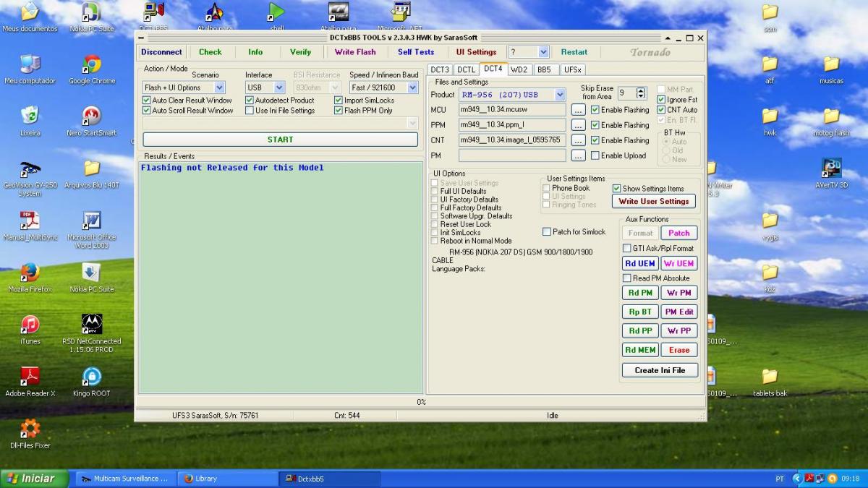This screenshot has width=868, height=488.
Task: Click the Create Ini File button
Action: point(660,370)
